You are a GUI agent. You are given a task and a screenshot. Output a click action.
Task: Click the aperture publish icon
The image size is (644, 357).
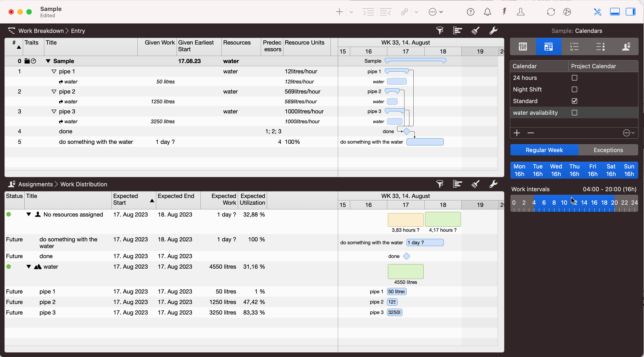click(567, 12)
